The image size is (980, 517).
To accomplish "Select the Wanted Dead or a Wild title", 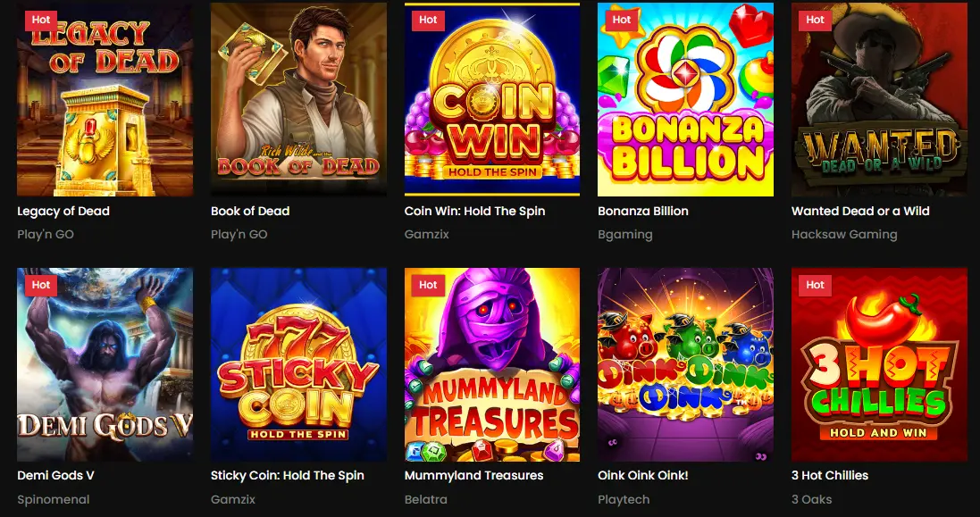I will coord(860,211).
